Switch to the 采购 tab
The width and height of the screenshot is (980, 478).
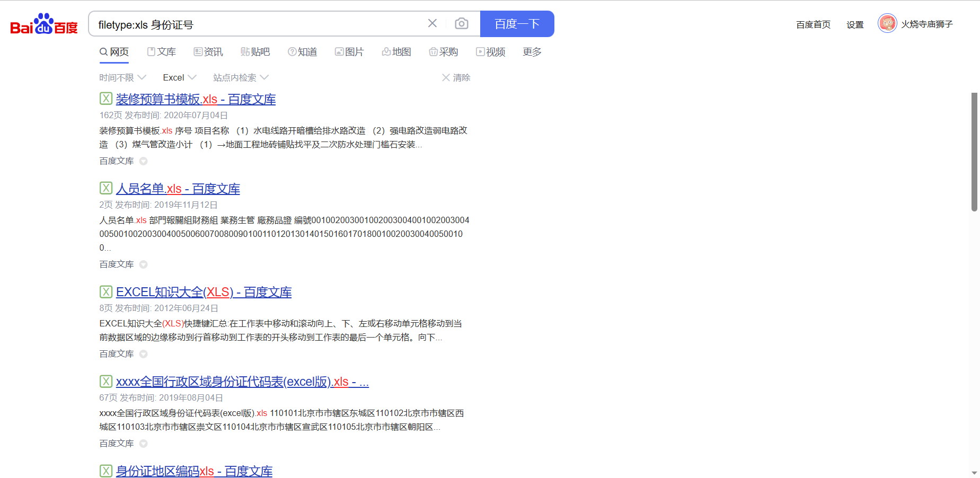444,52
